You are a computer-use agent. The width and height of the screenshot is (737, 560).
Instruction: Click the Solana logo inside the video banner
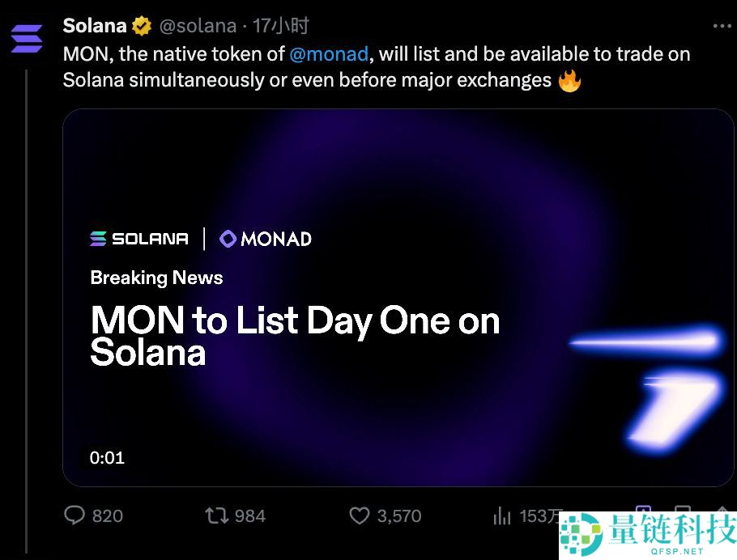138,238
